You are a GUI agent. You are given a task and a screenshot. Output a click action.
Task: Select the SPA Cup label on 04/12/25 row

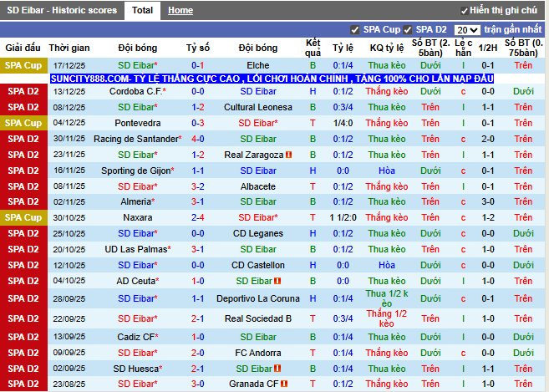click(x=23, y=123)
